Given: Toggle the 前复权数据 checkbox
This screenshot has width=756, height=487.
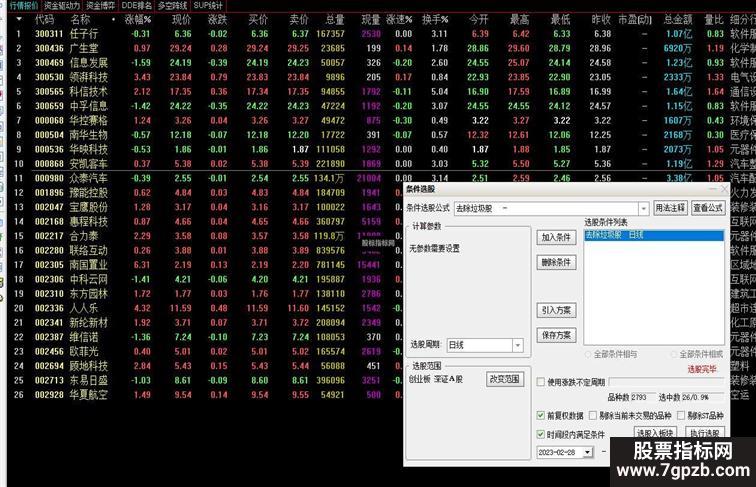Looking at the screenshot, I should [540, 415].
